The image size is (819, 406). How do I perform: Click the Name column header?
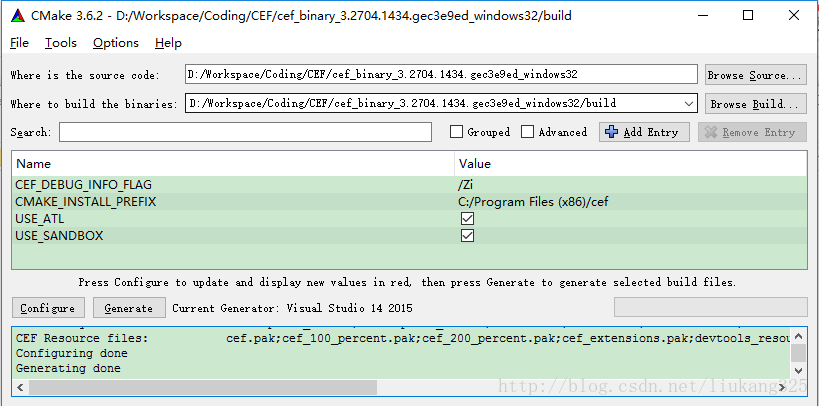[x=232, y=164]
